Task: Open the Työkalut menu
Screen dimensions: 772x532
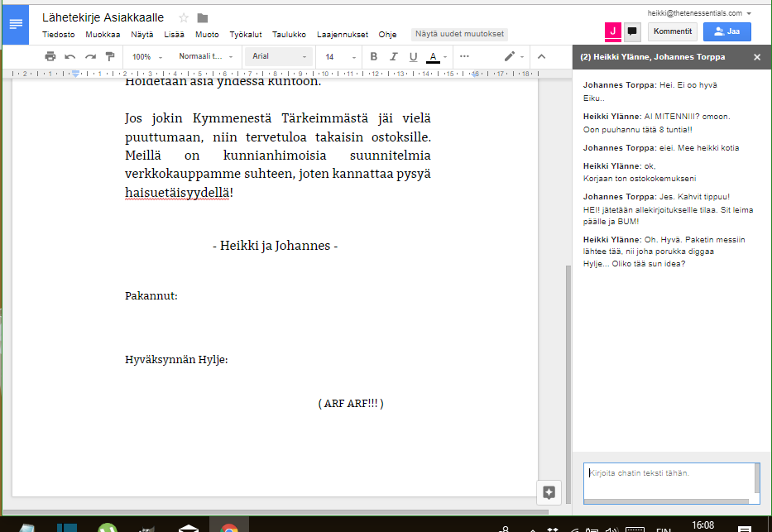Action: click(246, 35)
